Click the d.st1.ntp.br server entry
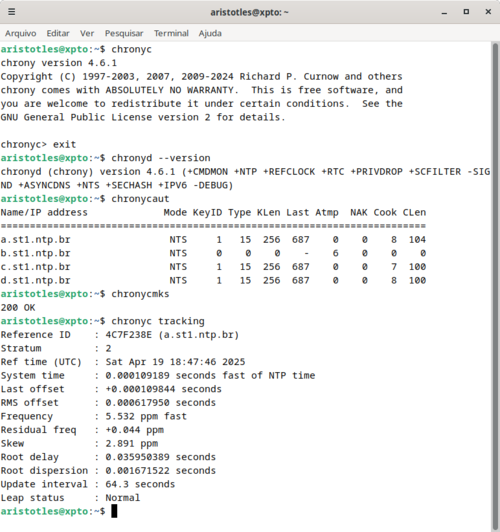 pyautogui.click(x=36, y=280)
